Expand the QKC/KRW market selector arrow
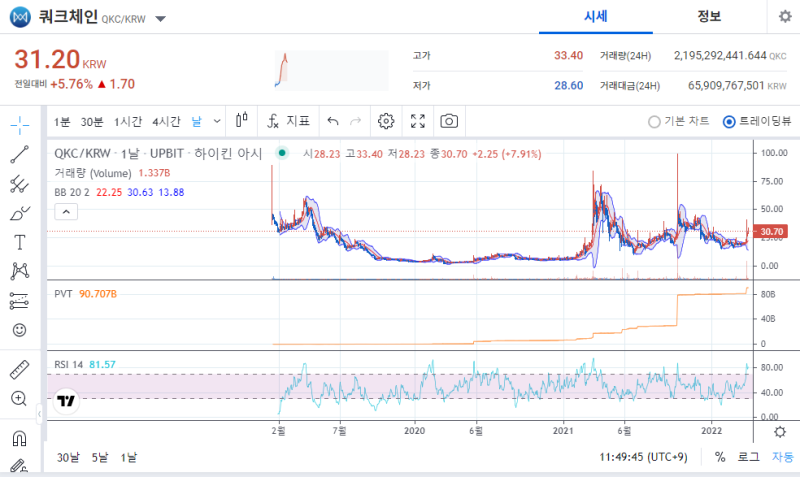 [160, 19]
